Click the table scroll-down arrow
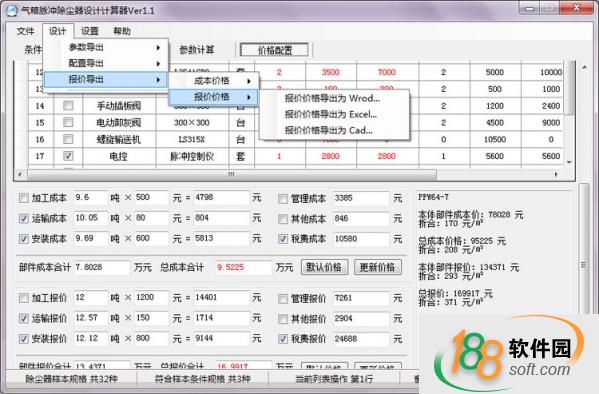The width and height of the screenshot is (599, 394). click(569, 162)
